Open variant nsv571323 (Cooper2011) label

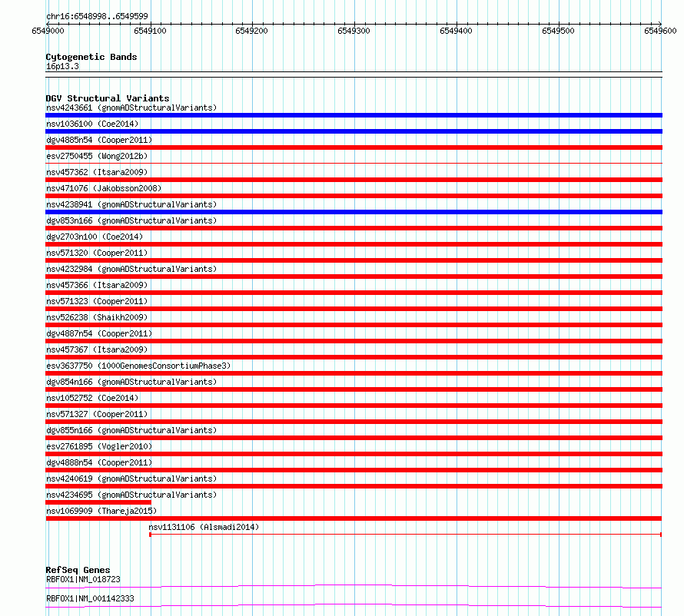point(97,301)
